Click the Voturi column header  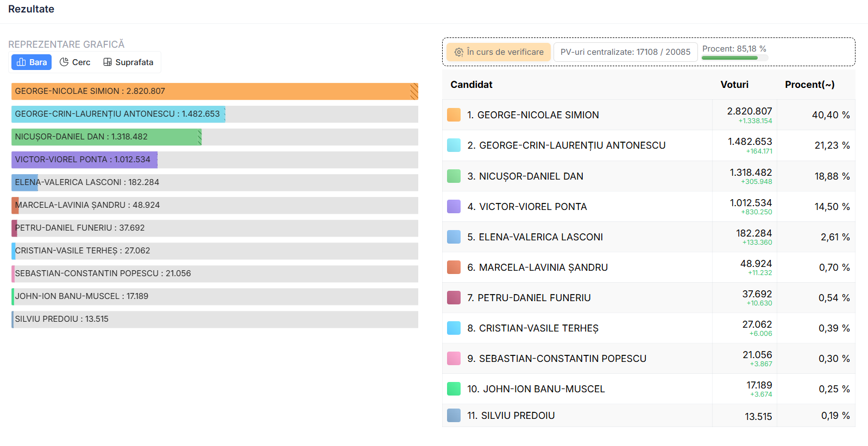click(x=734, y=85)
